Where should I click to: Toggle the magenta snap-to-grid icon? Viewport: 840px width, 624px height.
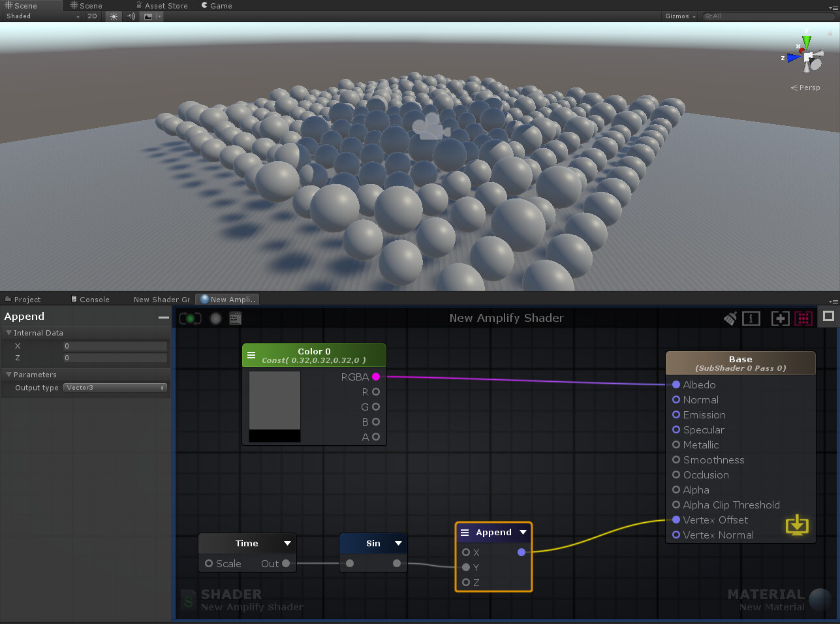click(803, 319)
